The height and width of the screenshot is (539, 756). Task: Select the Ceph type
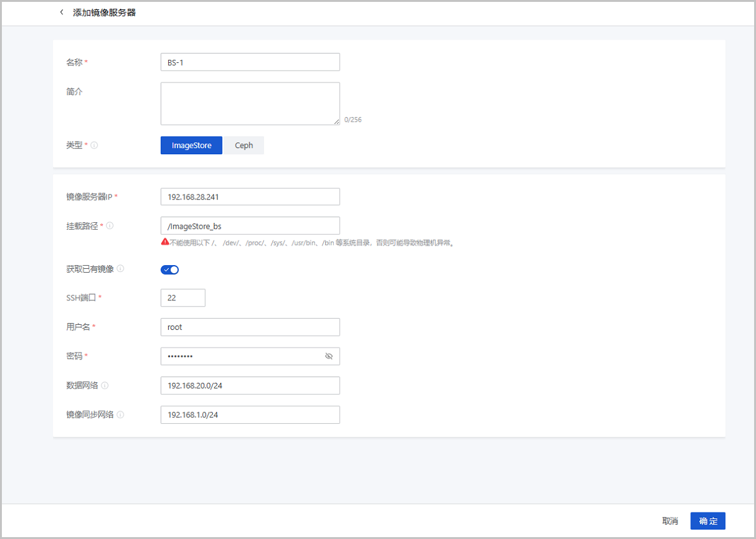[x=244, y=145]
